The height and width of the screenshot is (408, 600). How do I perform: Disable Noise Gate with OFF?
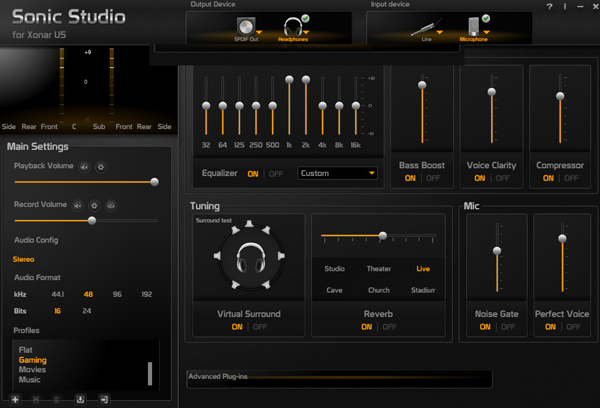[508, 327]
